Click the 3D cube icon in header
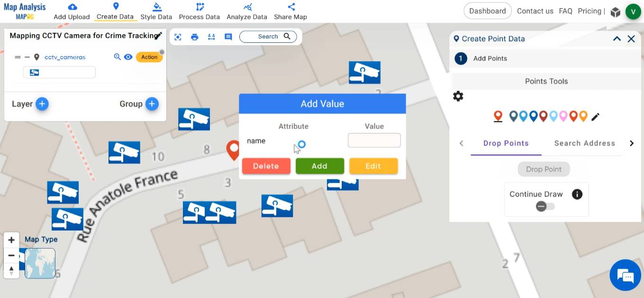 [615, 12]
